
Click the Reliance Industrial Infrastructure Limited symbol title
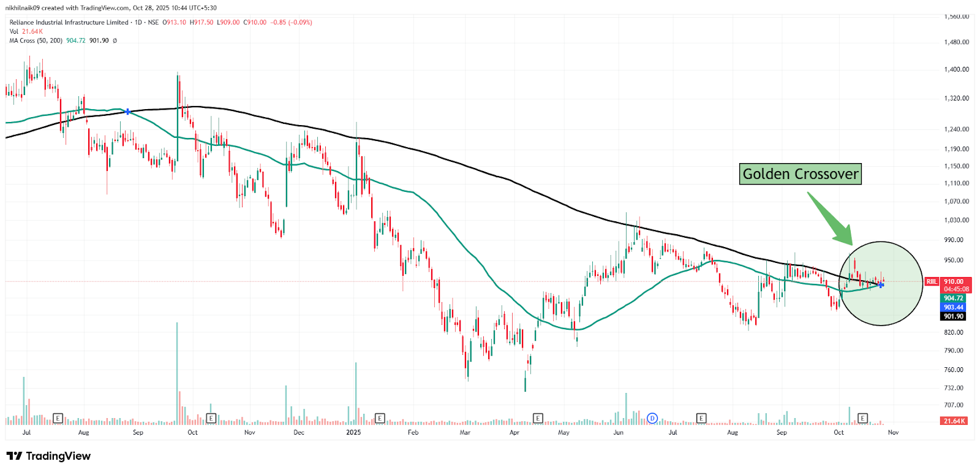click(x=69, y=22)
